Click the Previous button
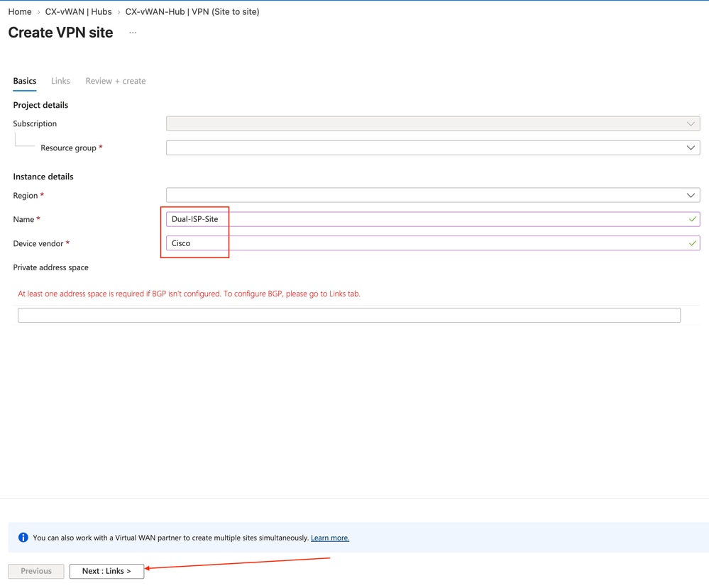Screen dimensions: 709x588 pos(36,571)
